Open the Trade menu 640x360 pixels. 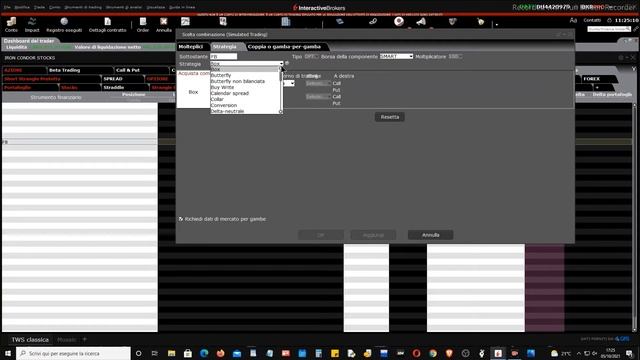(40, 7)
